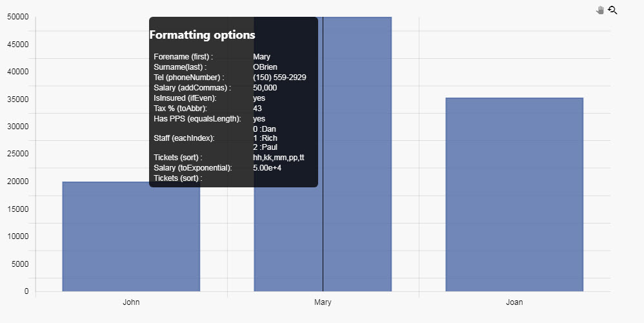644x323 pixels.
Task: Click the 35000 y-axis tick label
Action: (x=17, y=99)
